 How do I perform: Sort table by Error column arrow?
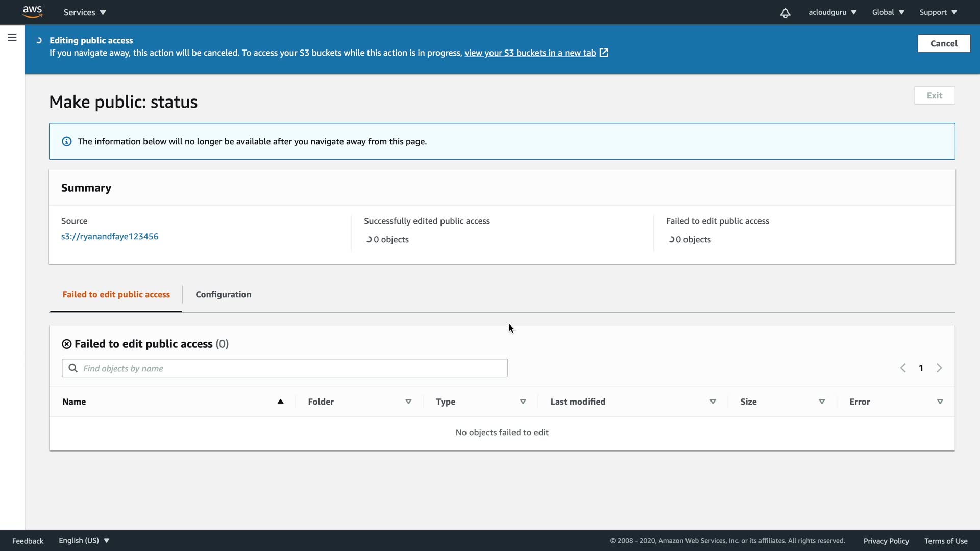point(940,402)
